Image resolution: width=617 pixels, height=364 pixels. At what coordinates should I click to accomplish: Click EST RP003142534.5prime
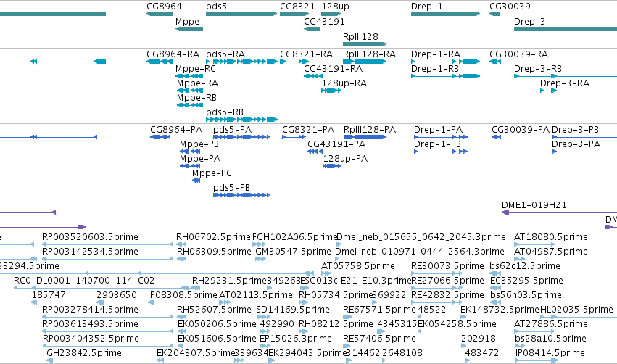point(90,252)
